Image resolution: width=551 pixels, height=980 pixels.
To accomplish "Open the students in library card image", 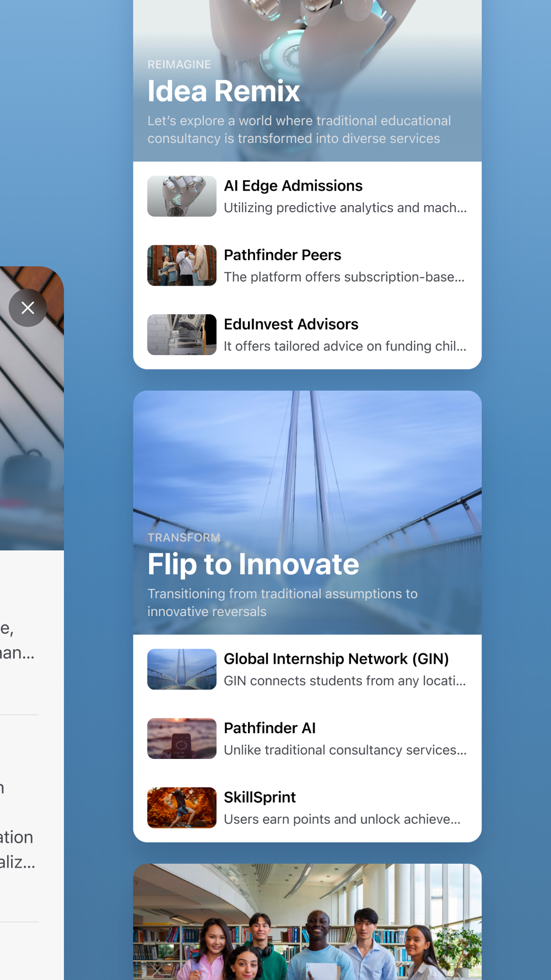I will click(x=307, y=922).
